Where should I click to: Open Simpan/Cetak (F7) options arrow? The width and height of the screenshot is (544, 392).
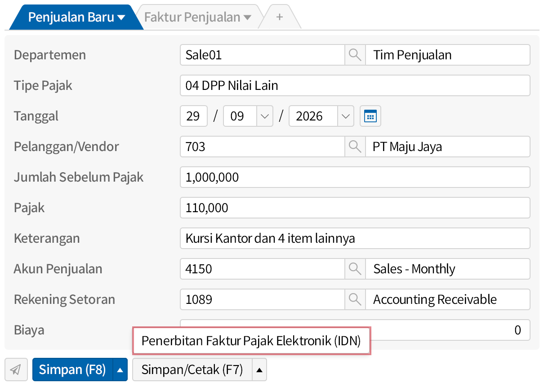pyautogui.click(x=259, y=370)
